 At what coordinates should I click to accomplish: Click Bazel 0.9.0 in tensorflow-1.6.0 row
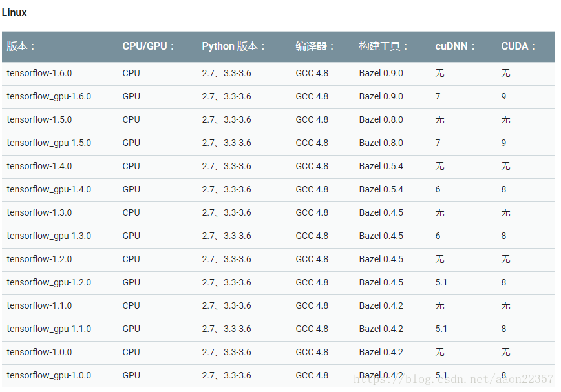[381, 73]
